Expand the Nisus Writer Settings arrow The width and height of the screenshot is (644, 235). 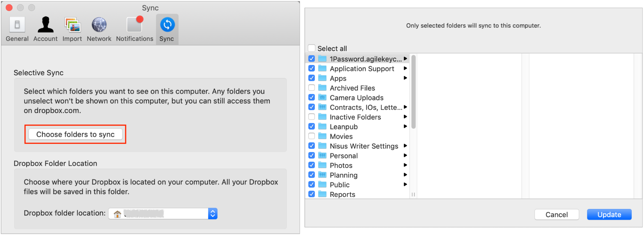405,146
